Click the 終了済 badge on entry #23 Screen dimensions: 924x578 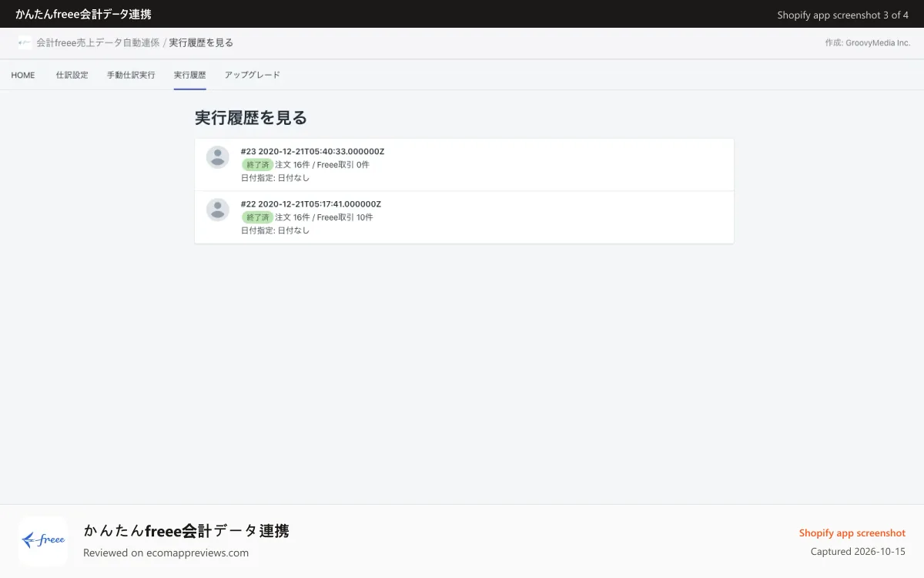(257, 164)
